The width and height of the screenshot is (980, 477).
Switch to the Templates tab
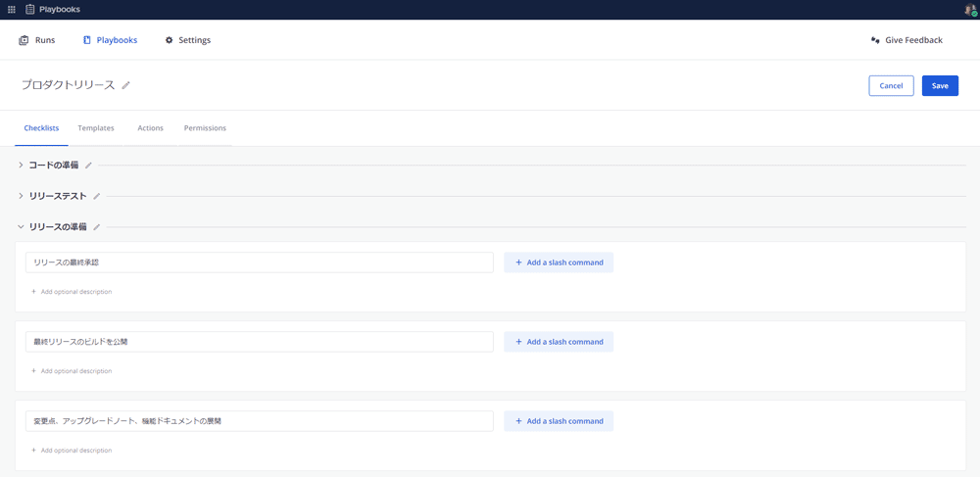[x=96, y=128]
